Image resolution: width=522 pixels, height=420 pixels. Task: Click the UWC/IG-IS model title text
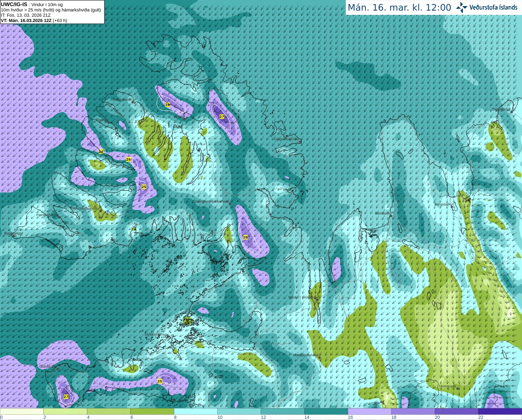click(14, 4)
